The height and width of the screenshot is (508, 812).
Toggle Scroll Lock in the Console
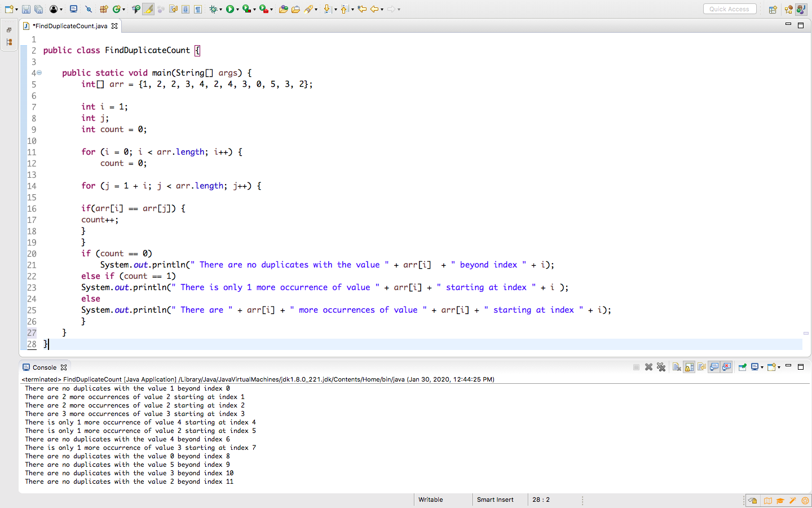click(x=689, y=366)
